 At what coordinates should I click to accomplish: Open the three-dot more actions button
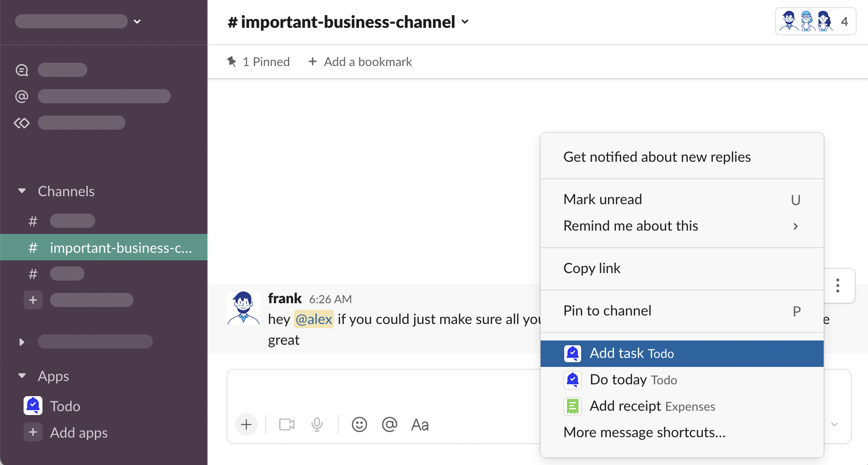(x=838, y=286)
